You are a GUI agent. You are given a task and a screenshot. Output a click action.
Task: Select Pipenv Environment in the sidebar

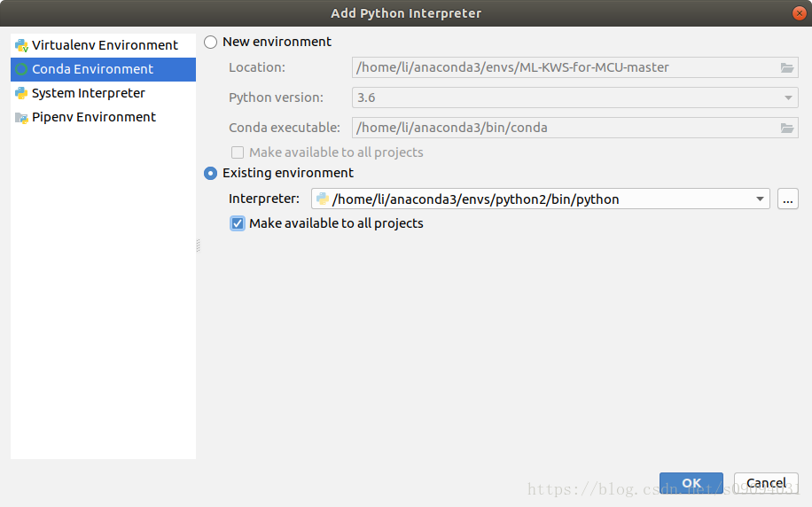[x=103, y=117]
